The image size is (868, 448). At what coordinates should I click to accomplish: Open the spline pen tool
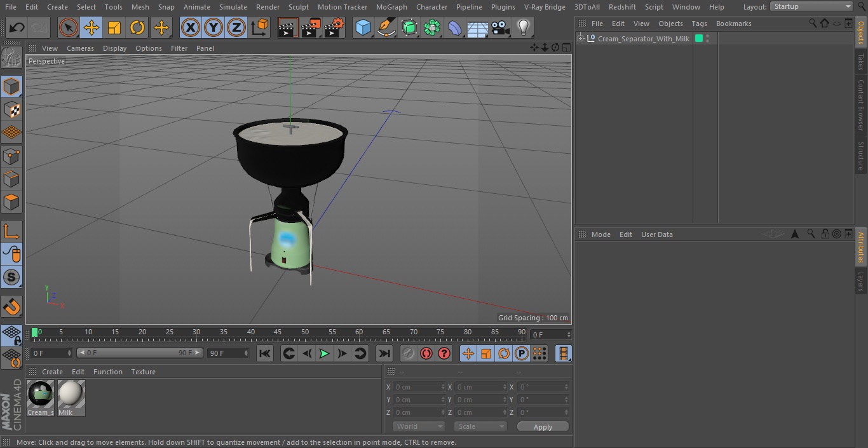pyautogui.click(x=386, y=28)
